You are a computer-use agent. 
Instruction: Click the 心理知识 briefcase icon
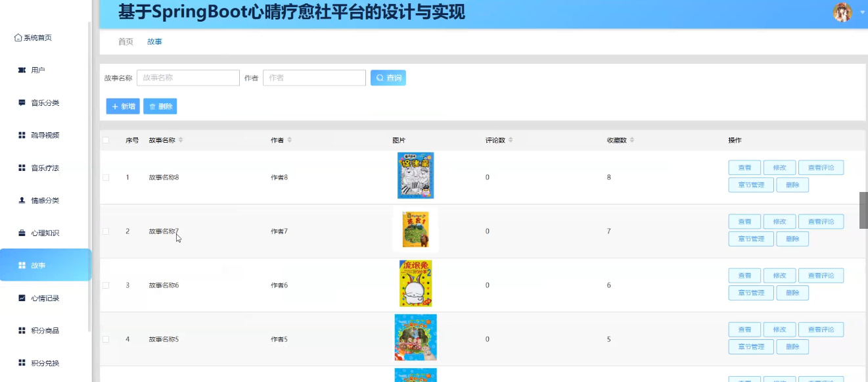[22, 233]
